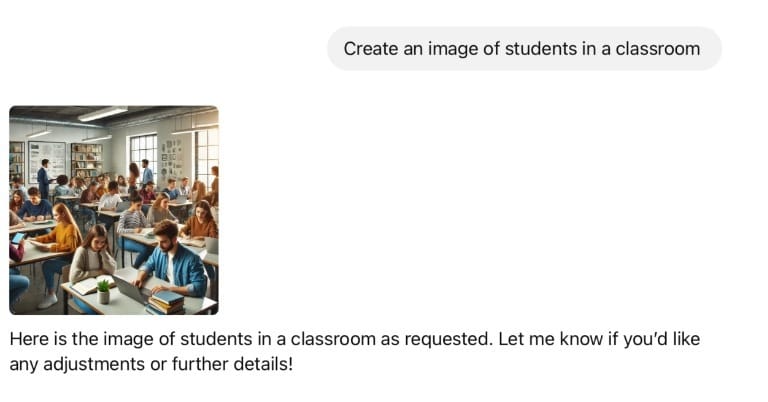Click the 'Create an image' prompt bubble
Viewport: 768px width, 402px height.
(x=523, y=48)
